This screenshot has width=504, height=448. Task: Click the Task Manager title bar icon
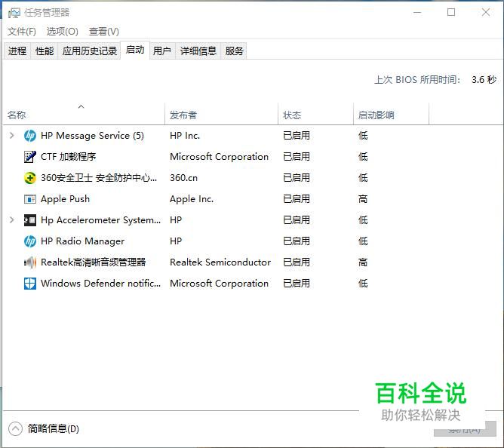(14, 13)
